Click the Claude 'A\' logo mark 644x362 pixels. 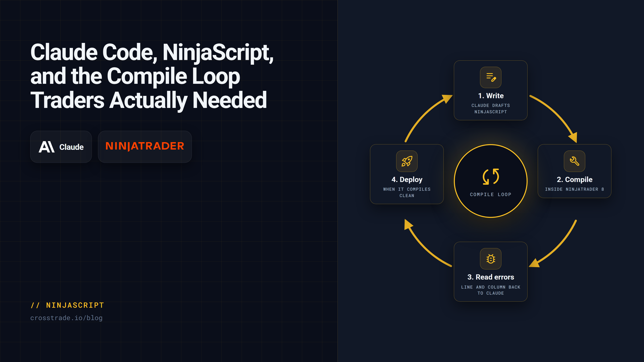[x=47, y=147]
